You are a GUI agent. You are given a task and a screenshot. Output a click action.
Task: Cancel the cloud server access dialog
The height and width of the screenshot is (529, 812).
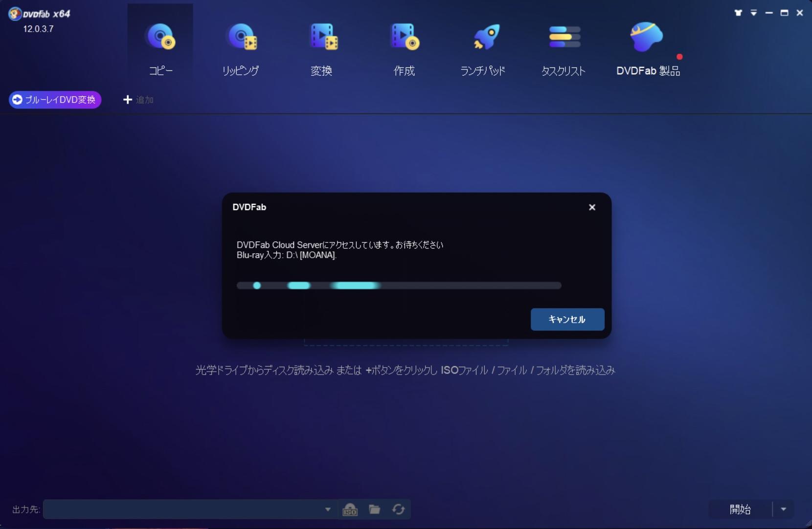click(567, 319)
